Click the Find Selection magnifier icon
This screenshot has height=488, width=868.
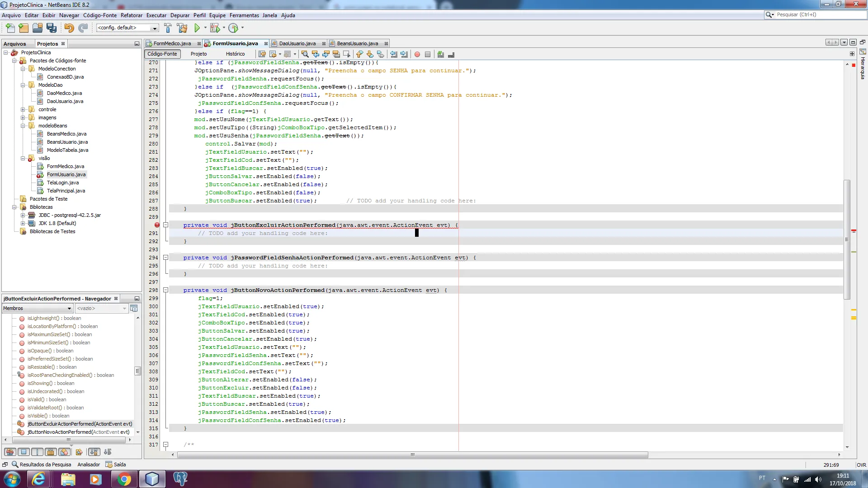pyautogui.click(x=305, y=54)
